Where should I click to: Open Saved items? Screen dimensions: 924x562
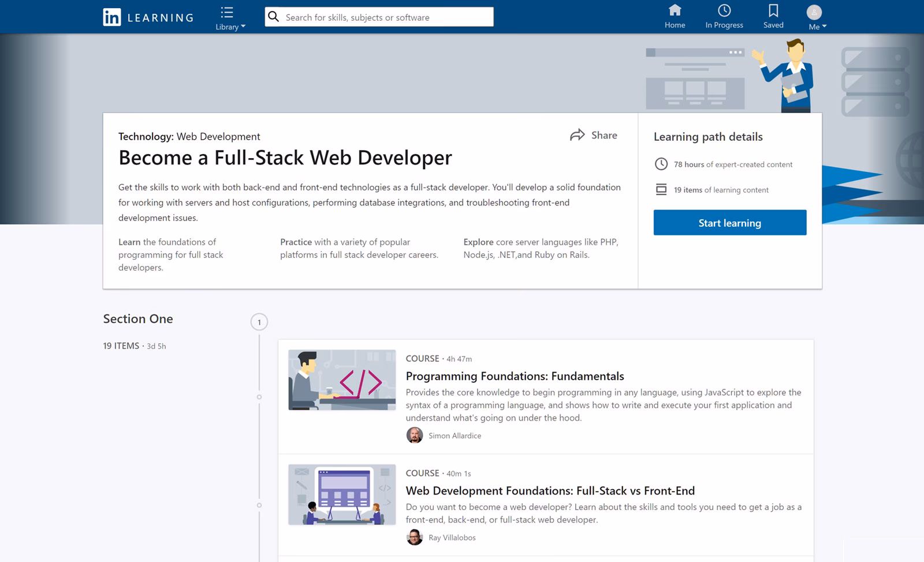click(x=773, y=16)
